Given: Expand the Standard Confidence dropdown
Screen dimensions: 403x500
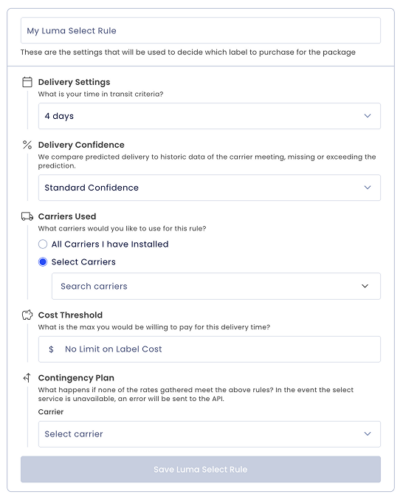Looking at the screenshot, I should (x=209, y=188).
